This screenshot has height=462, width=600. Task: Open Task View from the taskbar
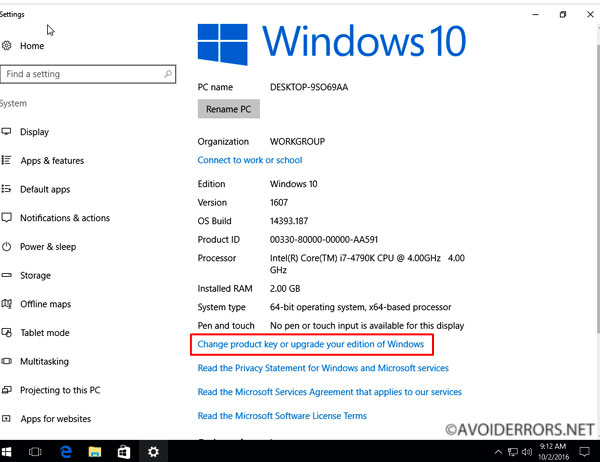point(35,452)
